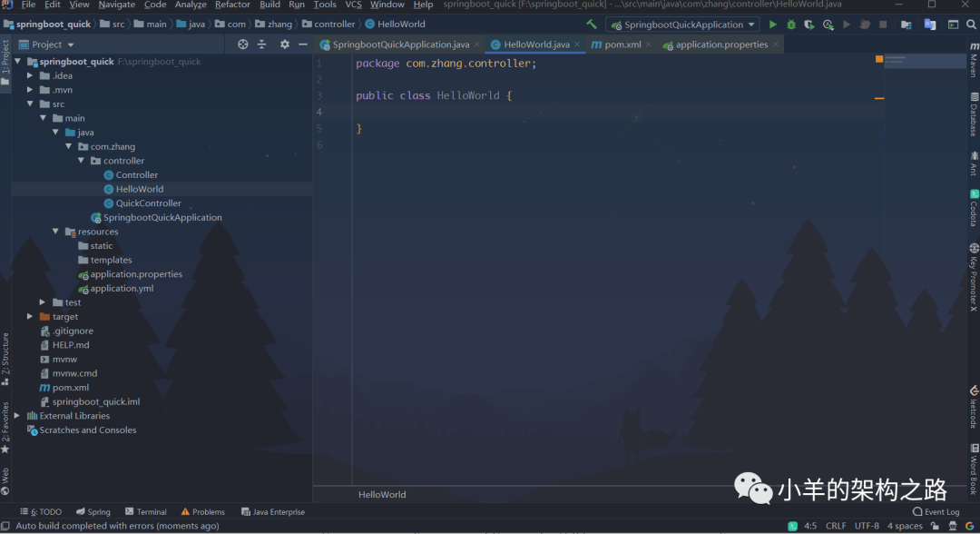Open the Refactor menu
The width and height of the screenshot is (980, 534).
pyautogui.click(x=232, y=5)
